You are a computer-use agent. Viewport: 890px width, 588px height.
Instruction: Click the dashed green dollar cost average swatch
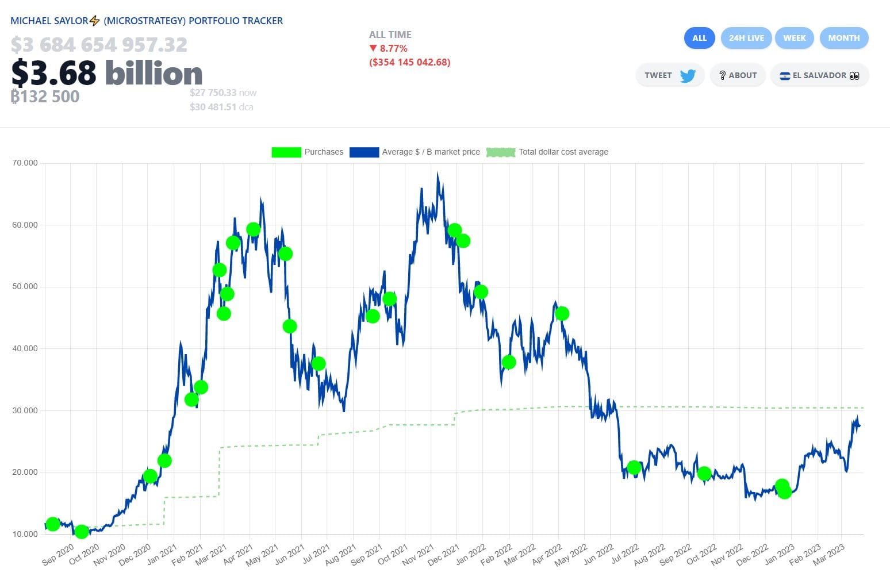coord(500,152)
